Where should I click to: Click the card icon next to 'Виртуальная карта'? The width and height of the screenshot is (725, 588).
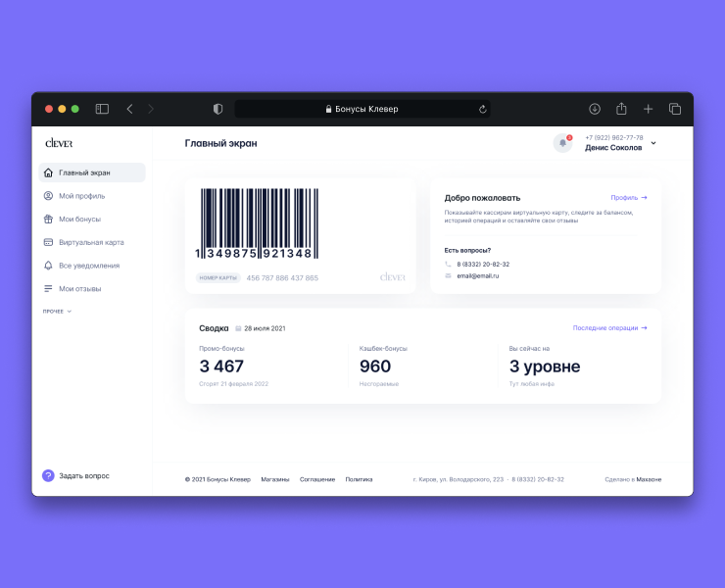pyautogui.click(x=48, y=242)
